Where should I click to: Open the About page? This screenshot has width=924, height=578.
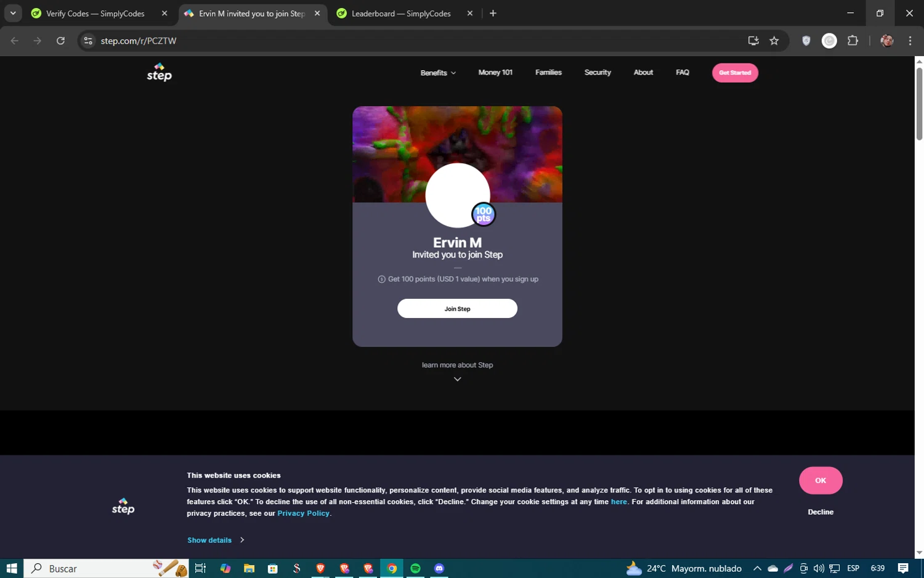pos(643,73)
